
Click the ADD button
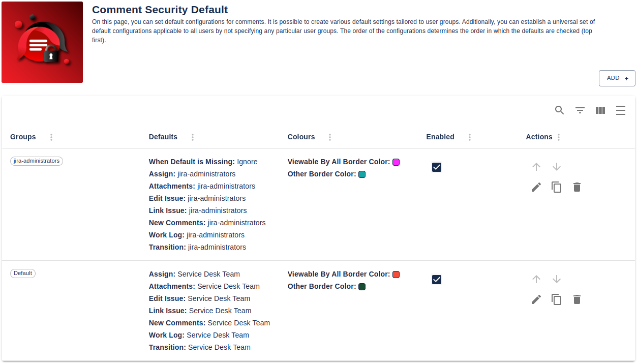click(x=617, y=78)
